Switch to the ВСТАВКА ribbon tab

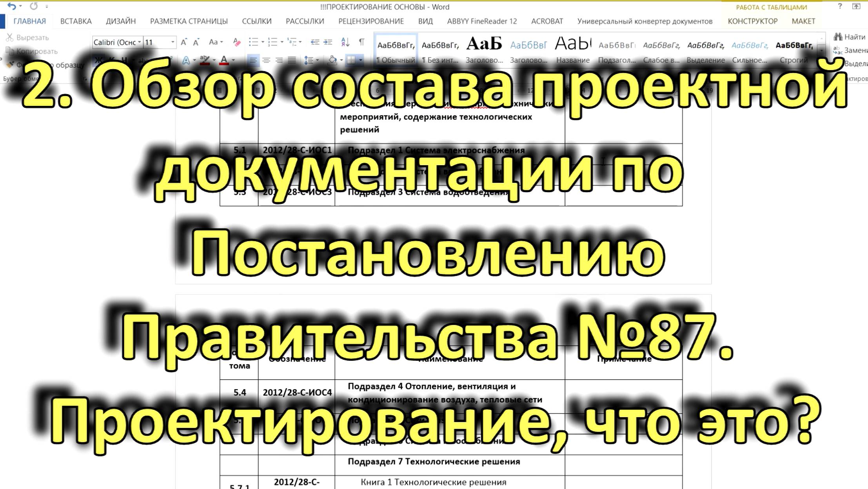pos(75,21)
